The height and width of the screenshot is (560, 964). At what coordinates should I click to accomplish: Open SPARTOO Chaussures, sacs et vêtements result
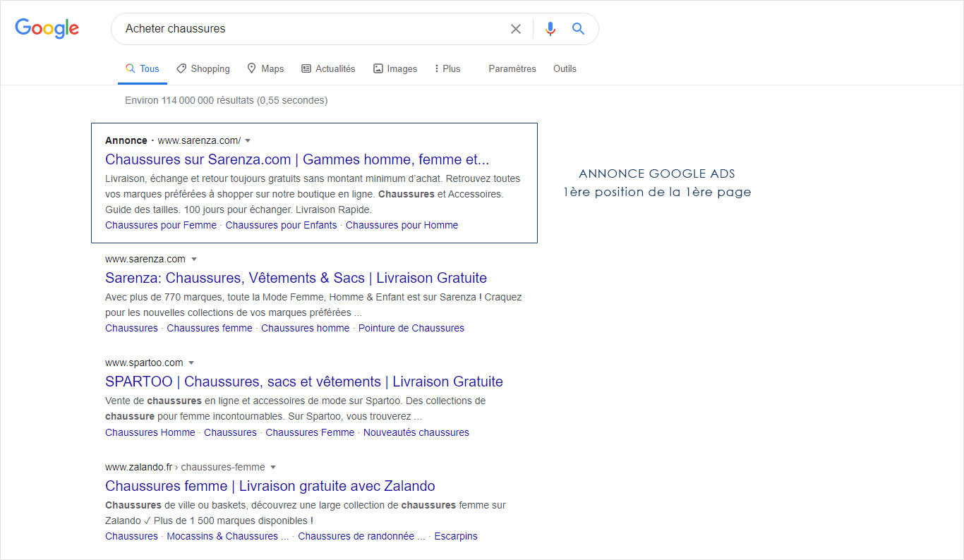click(304, 382)
